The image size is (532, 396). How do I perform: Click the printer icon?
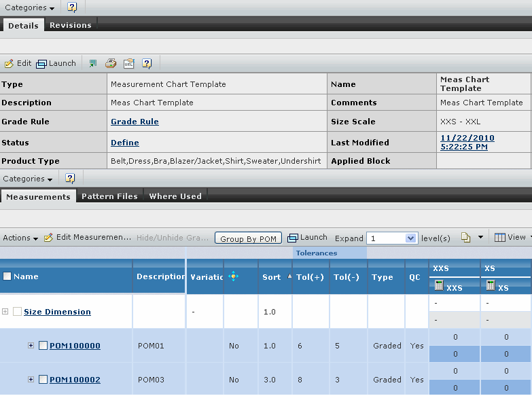point(111,63)
